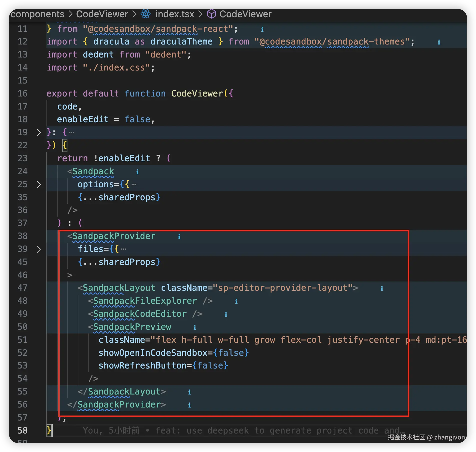This screenshot has width=476, height=452.
Task: Click the closing brace on line 58
Action: click(x=49, y=430)
